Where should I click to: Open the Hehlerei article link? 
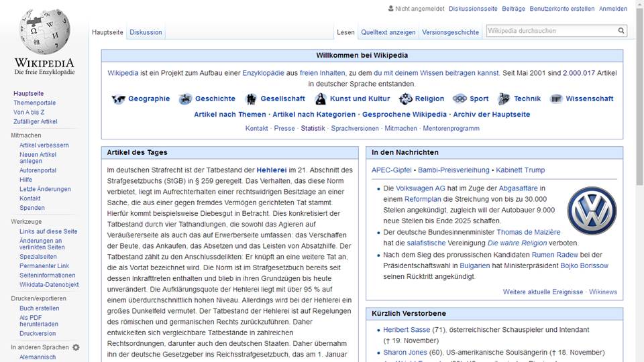(x=272, y=170)
